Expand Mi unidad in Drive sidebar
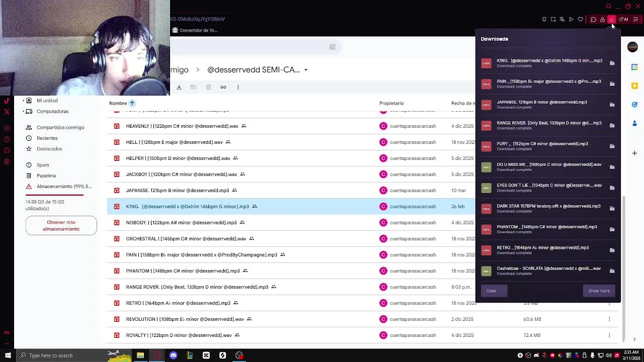644x362 pixels. [23, 101]
